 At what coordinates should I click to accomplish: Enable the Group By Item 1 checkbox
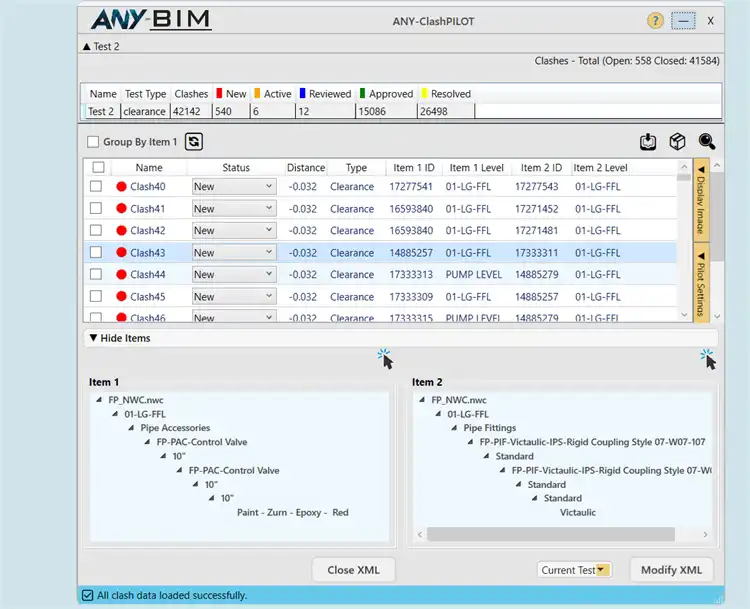93,142
